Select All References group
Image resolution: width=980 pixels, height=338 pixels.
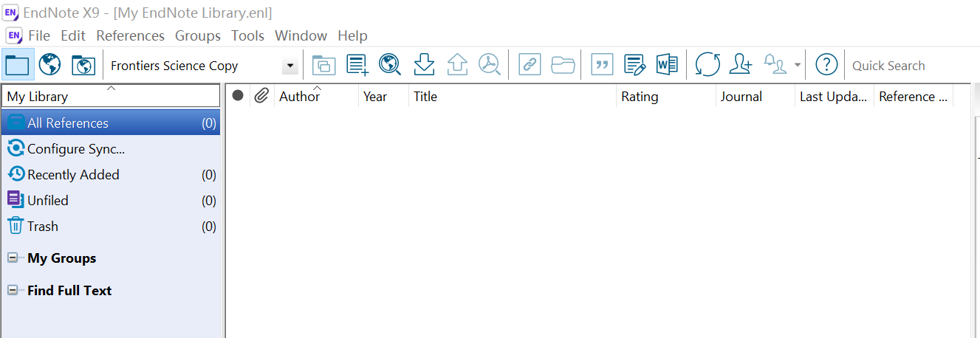(111, 123)
